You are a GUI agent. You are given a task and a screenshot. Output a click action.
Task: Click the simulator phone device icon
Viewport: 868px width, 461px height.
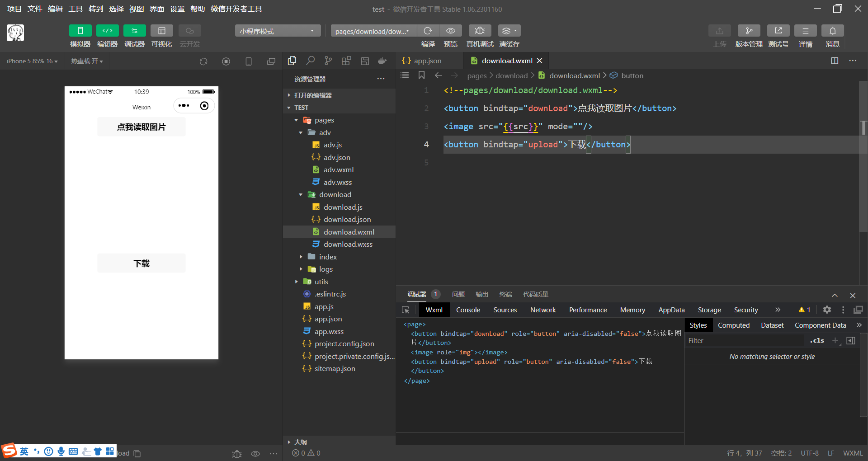coord(248,61)
